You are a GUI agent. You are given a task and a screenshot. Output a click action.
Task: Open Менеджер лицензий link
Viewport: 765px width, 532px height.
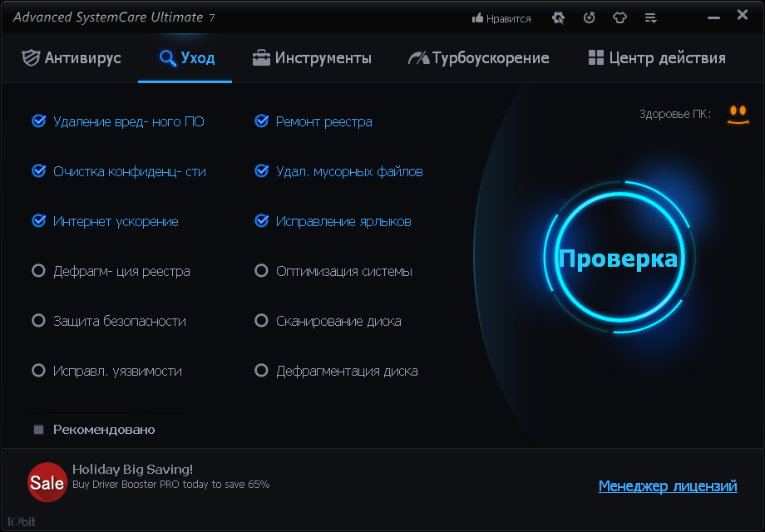tap(668, 485)
